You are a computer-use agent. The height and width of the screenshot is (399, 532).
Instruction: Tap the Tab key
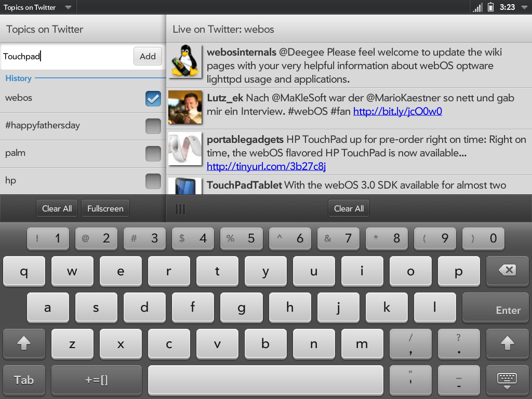24,380
